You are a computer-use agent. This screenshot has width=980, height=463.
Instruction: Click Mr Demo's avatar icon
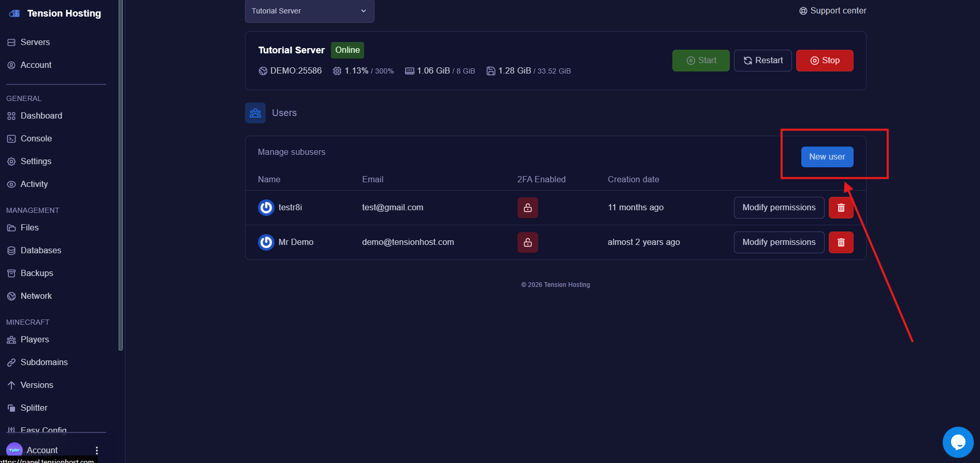(266, 242)
